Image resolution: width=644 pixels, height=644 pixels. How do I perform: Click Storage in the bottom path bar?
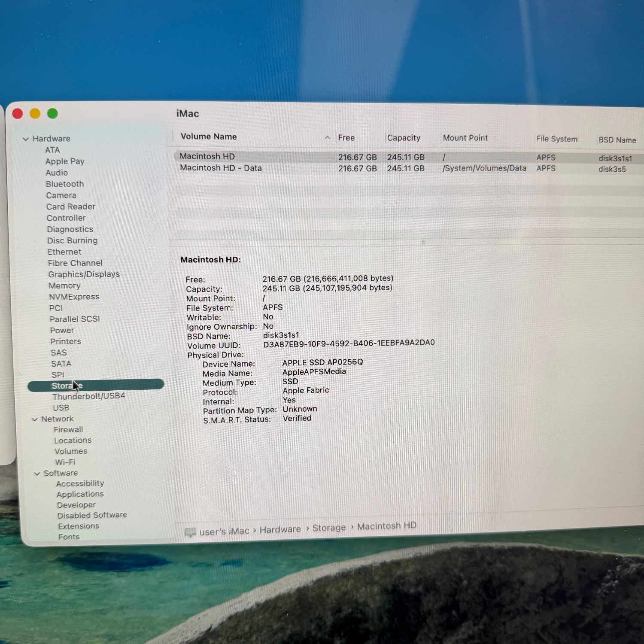click(329, 528)
